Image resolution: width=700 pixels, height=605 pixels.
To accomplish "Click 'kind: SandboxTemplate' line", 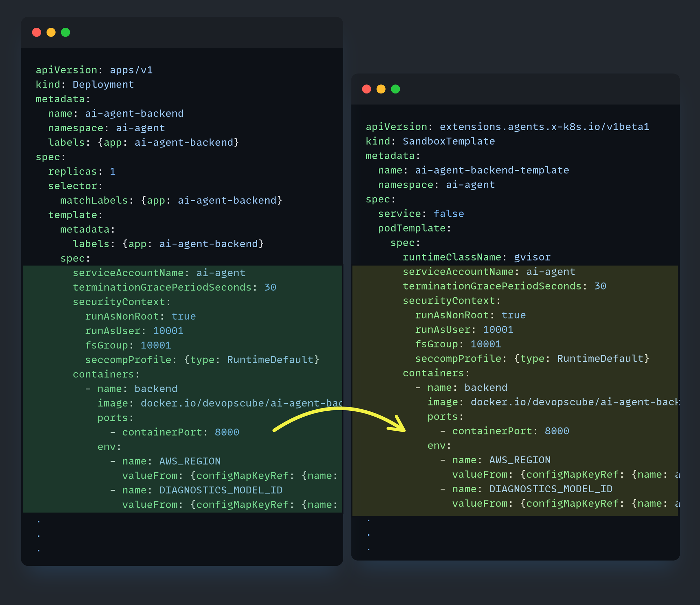I will 430,141.
